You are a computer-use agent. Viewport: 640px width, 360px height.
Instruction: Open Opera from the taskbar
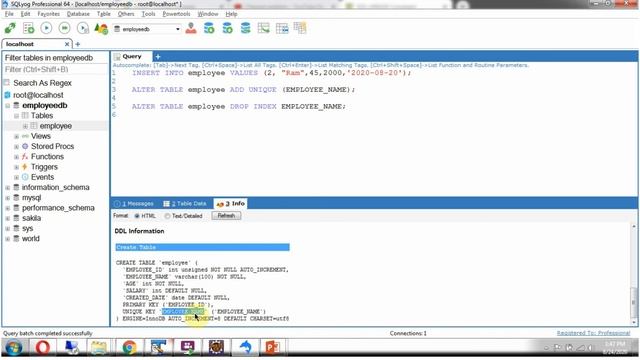coord(42,347)
